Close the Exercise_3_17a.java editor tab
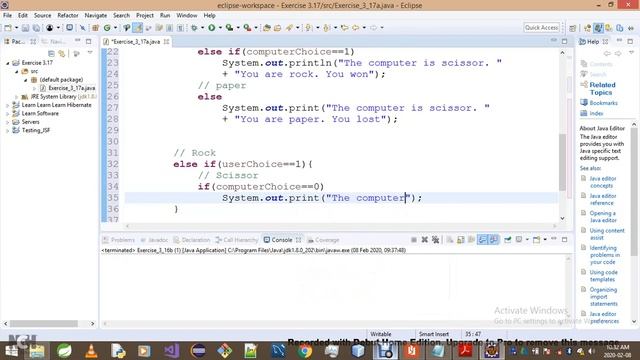The image size is (640, 360). pyautogui.click(x=167, y=42)
